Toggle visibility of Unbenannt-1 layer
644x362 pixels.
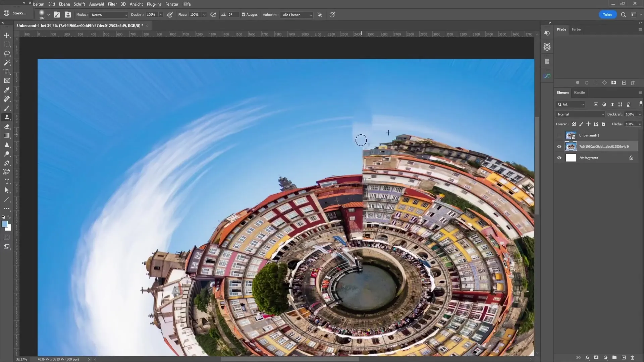pyautogui.click(x=558, y=135)
